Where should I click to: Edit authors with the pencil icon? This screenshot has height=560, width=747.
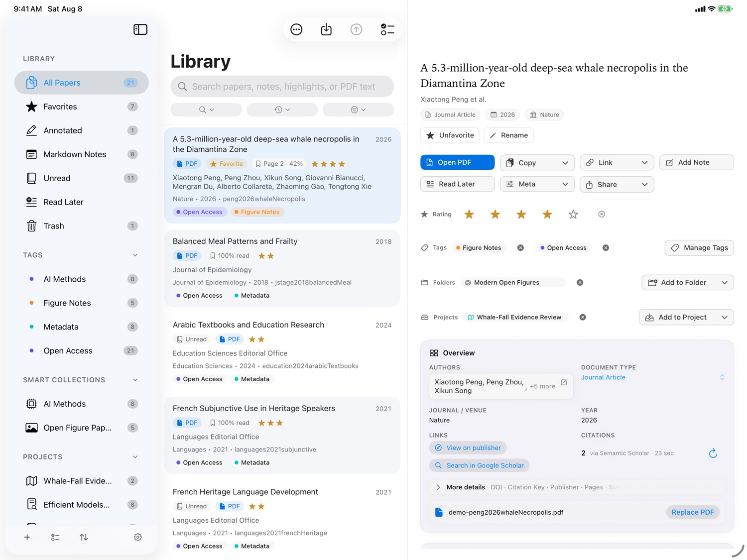click(564, 382)
